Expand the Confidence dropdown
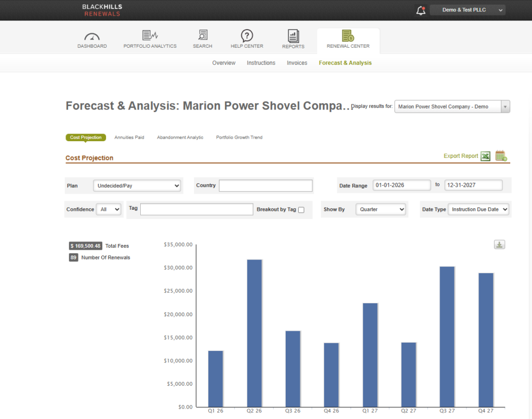The image size is (532, 419). pyautogui.click(x=109, y=209)
